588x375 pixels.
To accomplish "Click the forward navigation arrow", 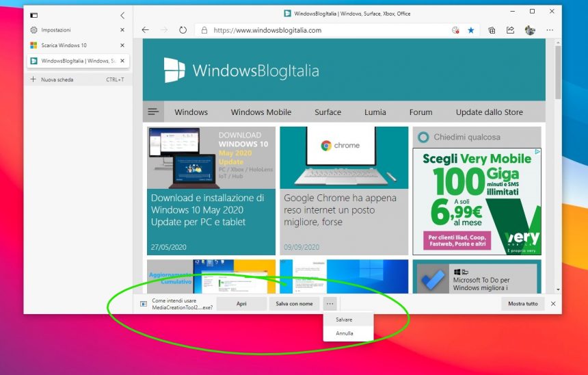I will pos(164,30).
